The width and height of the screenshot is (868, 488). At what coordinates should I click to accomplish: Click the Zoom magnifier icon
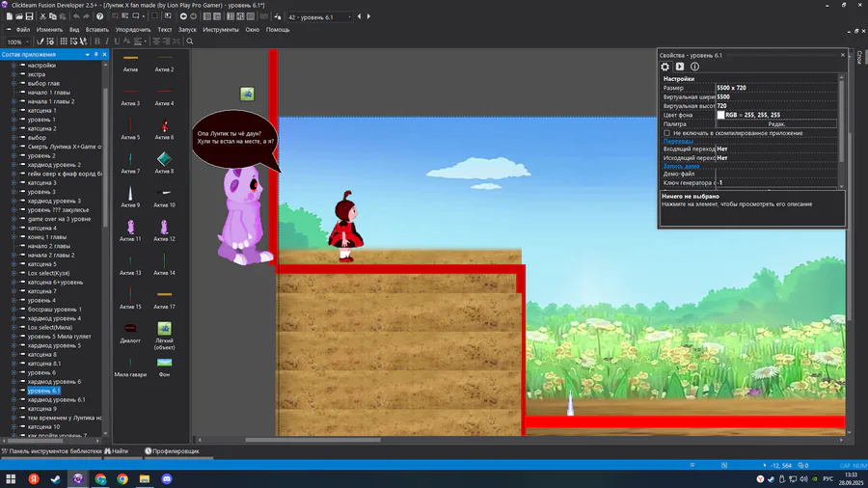click(190, 41)
